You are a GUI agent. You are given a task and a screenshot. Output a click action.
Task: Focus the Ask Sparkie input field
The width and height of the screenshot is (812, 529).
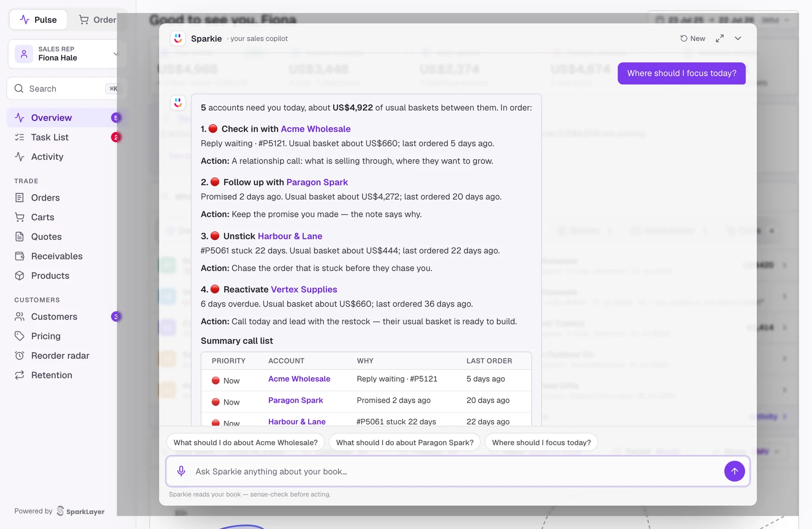click(457, 472)
